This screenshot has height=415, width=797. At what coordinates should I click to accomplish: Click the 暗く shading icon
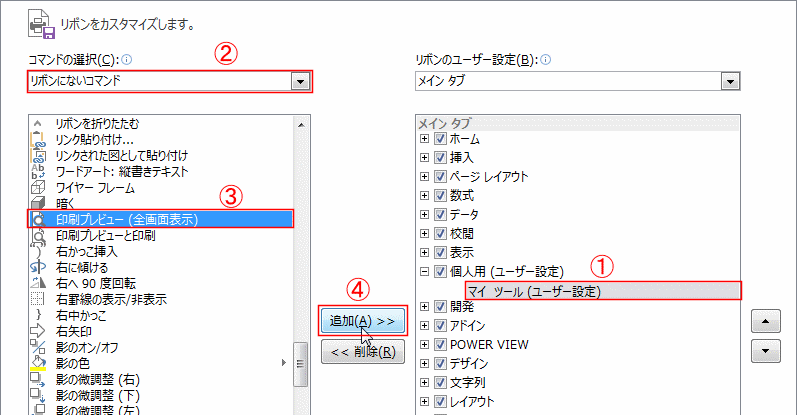coord(38,203)
